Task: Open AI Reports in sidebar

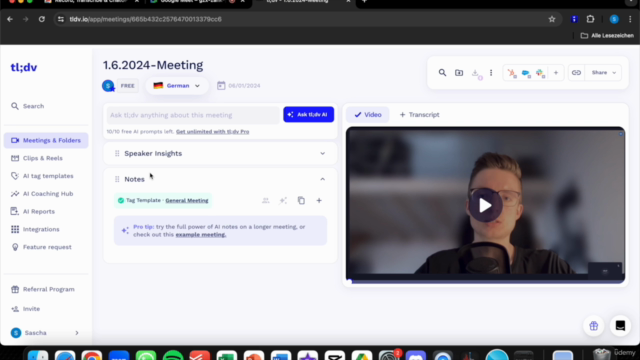Action: (x=33, y=211)
